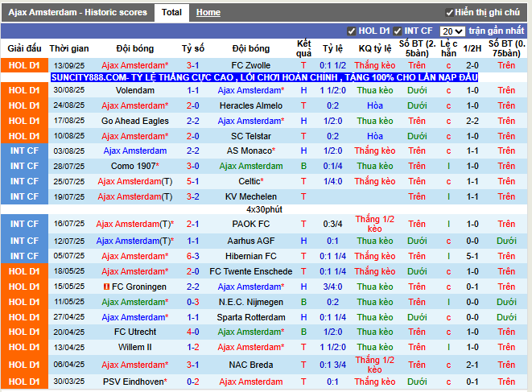This screenshot has height=392, width=532.
Task: Select FC Twente Enschede team name
Action: click(251, 271)
